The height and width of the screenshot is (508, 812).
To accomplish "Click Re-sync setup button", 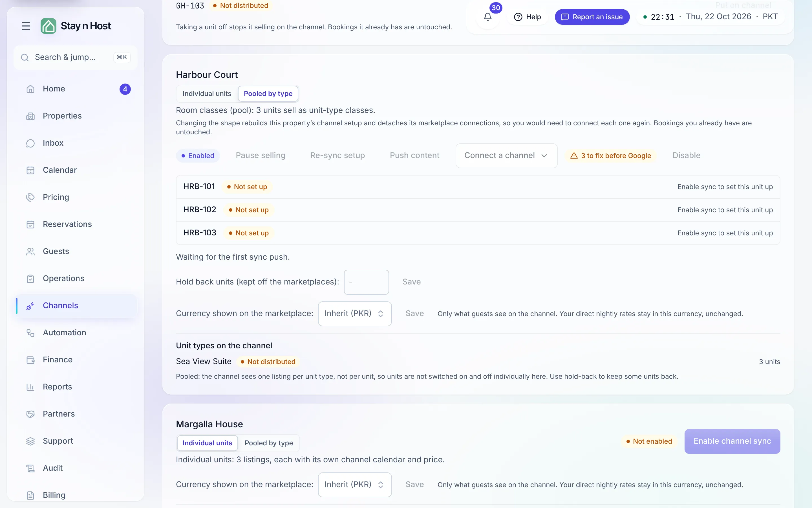I will [337, 156].
